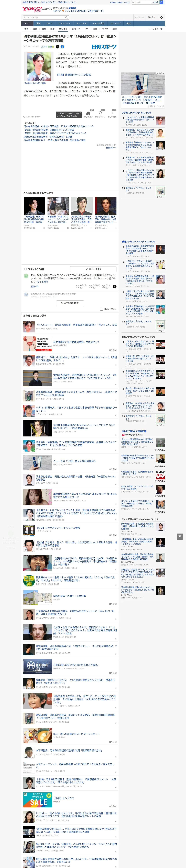This screenshot has height=868, width=186.
Task: Open サングラス SALE ad banner
Action: coord(38,800)
